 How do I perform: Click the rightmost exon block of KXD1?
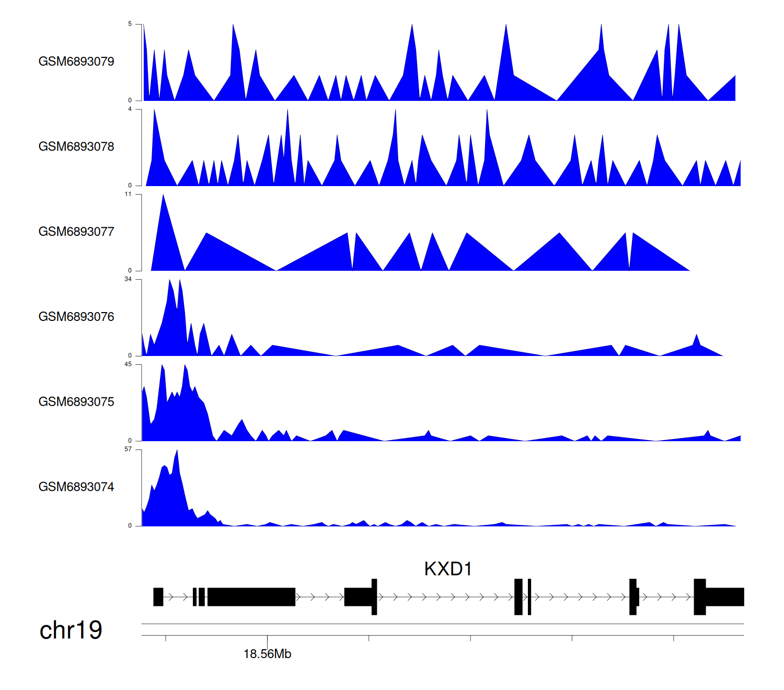(x=724, y=597)
